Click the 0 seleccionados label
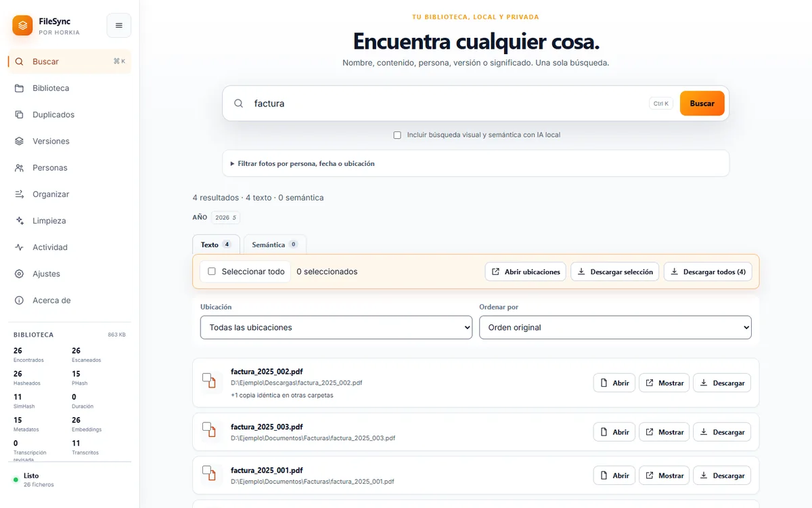 (x=327, y=272)
